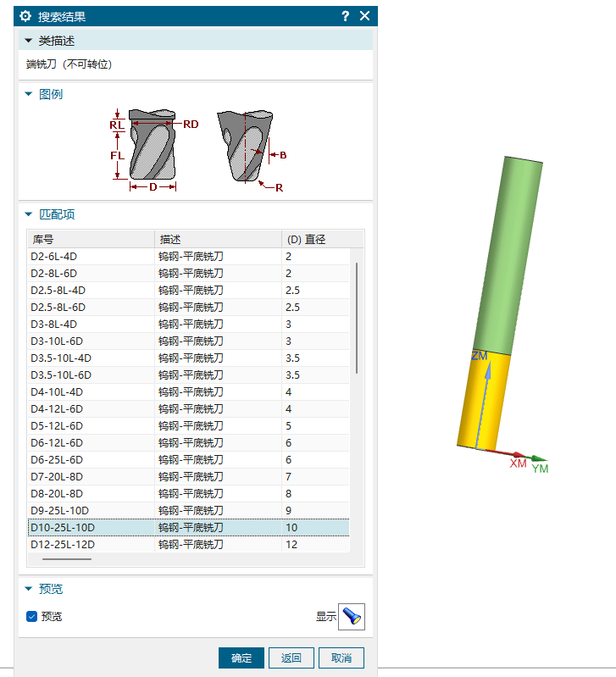Image resolution: width=616 pixels, height=677 pixels.
Task: Click the display flashlight icon
Action: [351, 617]
